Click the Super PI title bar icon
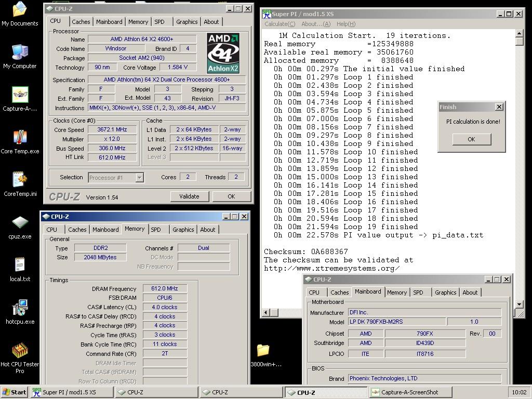The height and width of the screenshot is (399, 532). point(267,14)
